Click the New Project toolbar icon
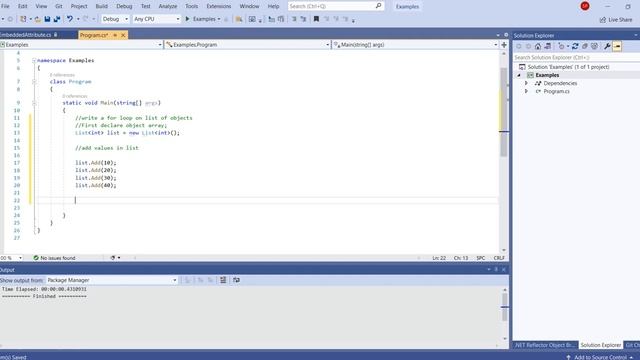The image size is (640, 360). (x=23, y=19)
